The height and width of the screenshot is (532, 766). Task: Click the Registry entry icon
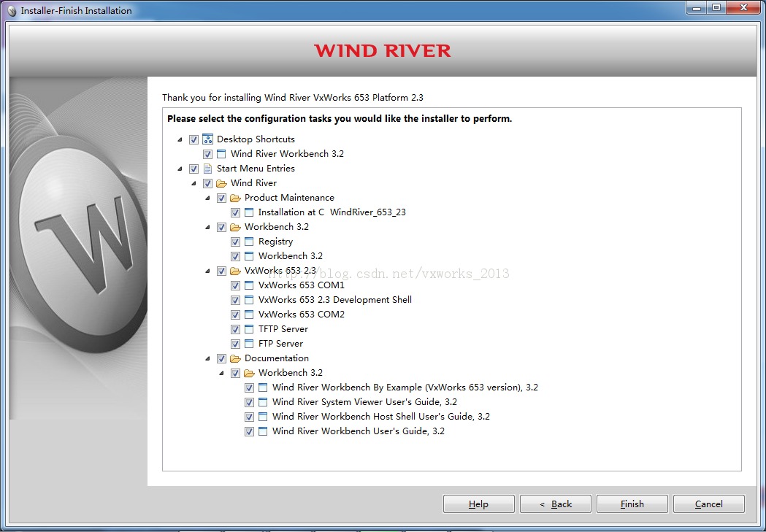(x=249, y=242)
